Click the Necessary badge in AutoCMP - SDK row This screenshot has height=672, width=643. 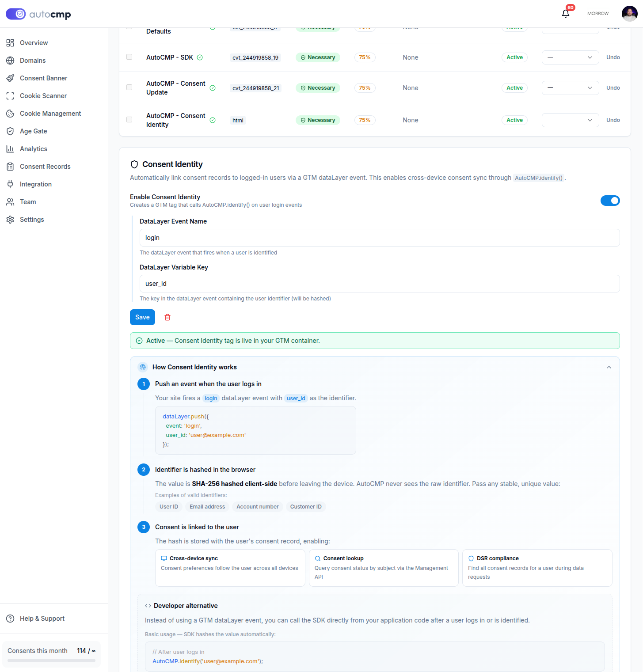318,57
